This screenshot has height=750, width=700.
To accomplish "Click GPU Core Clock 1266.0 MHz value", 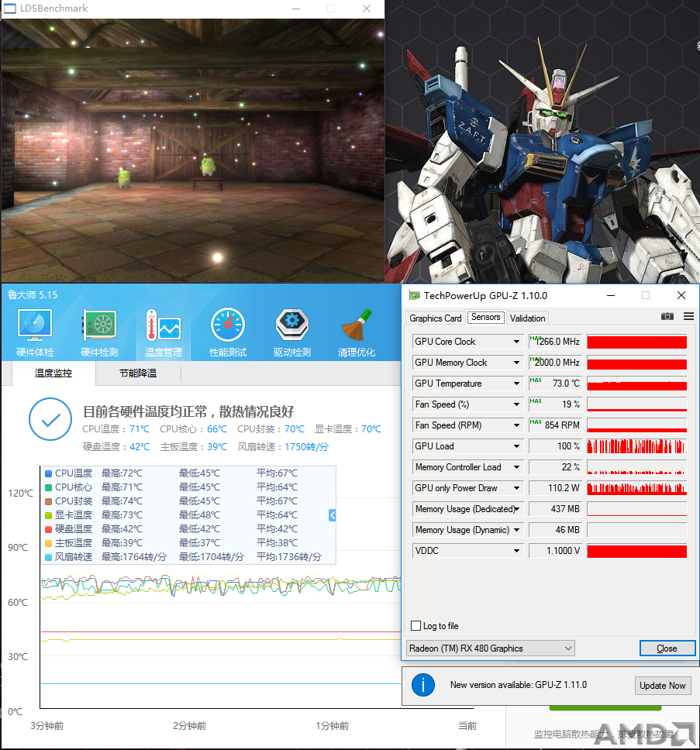I will coord(556,342).
